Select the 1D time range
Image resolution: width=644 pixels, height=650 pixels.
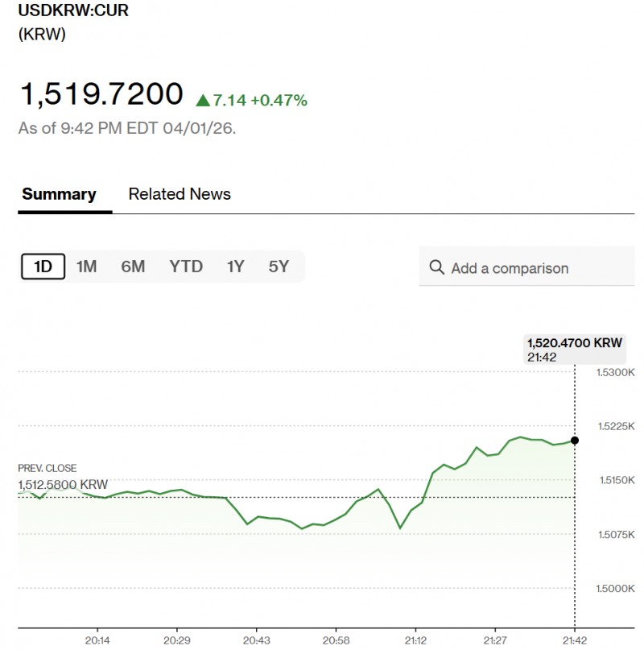(x=43, y=267)
